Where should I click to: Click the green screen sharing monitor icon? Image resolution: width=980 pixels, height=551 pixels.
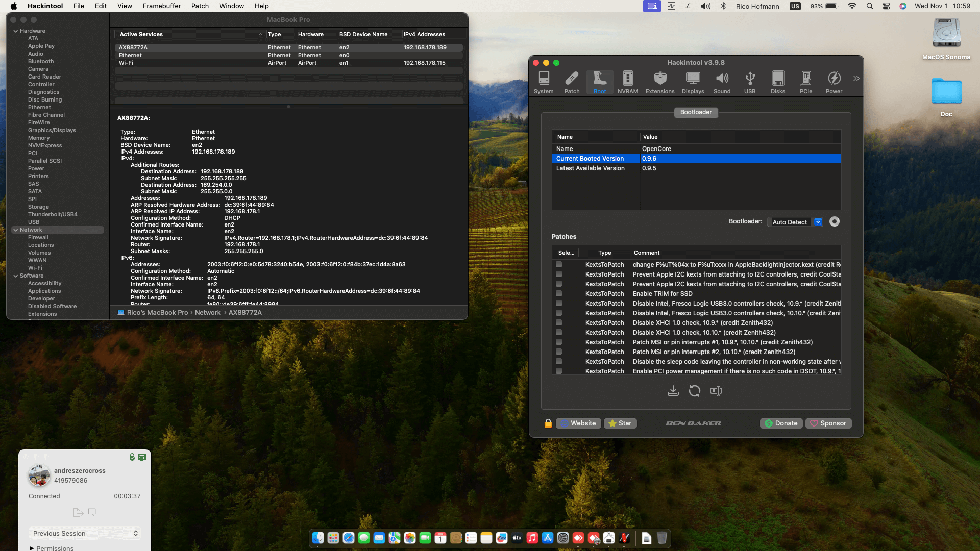142,457
